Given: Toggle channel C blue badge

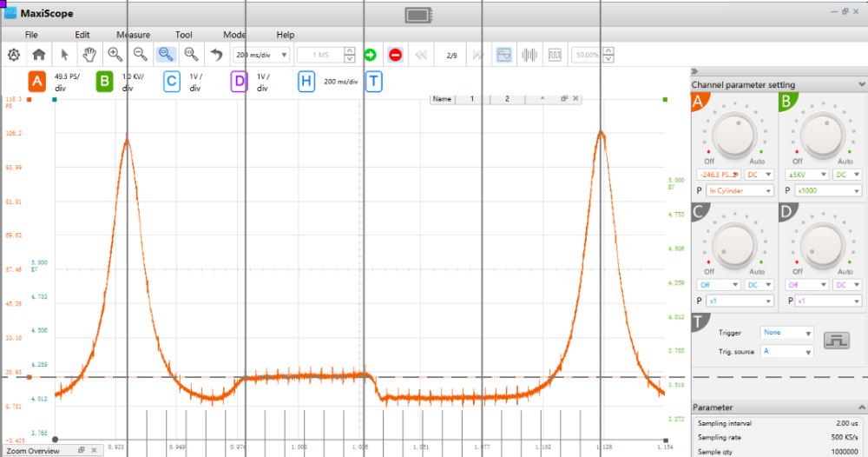Looking at the screenshot, I should point(172,82).
